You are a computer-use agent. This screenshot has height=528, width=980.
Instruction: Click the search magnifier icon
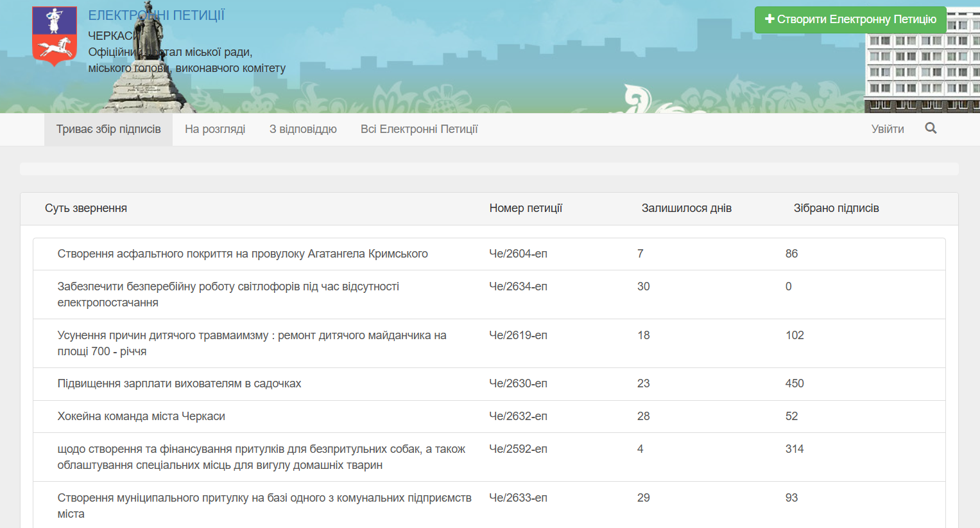click(x=931, y=128)
